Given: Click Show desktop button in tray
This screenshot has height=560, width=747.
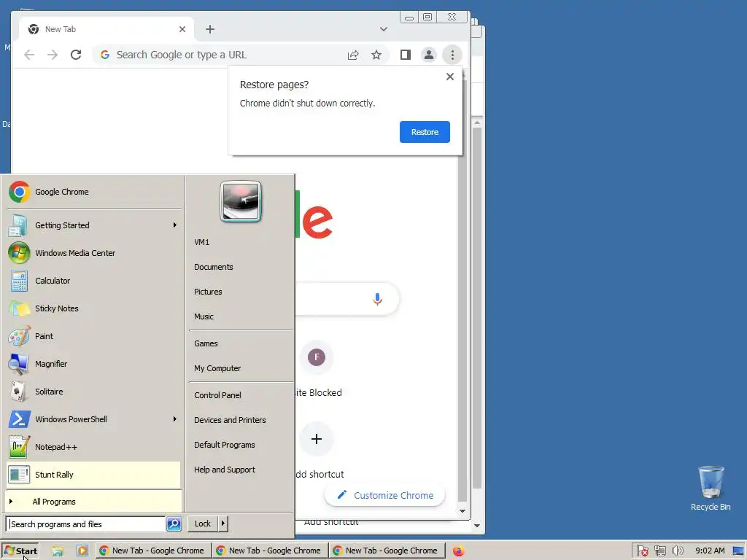Looking at the screenshot, I should click(738, 551).
